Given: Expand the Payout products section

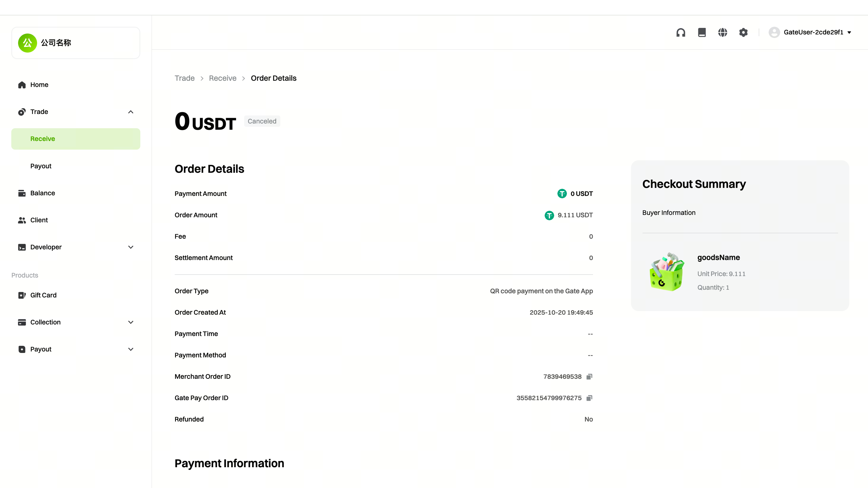Looking at the screenshot, I should tap(131, 349).
